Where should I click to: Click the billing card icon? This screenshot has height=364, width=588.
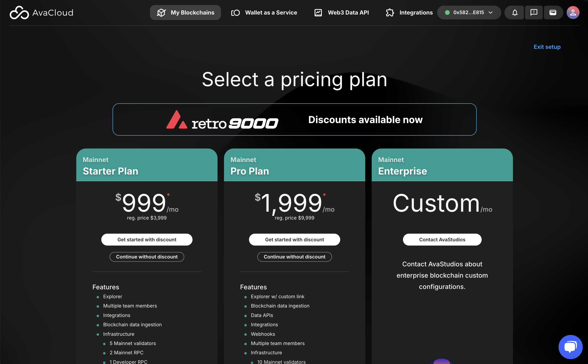[553, 13]
